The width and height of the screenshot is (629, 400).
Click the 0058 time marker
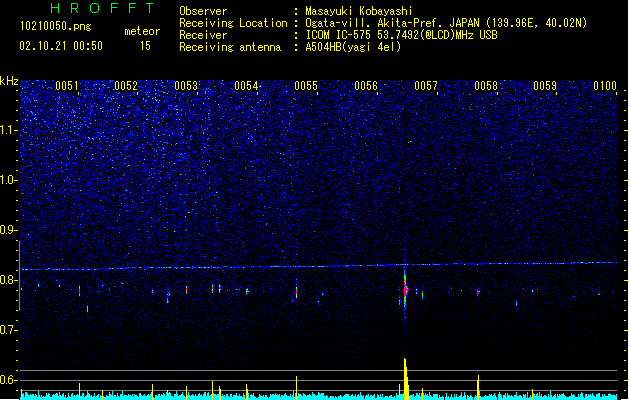tap(486, 86)
